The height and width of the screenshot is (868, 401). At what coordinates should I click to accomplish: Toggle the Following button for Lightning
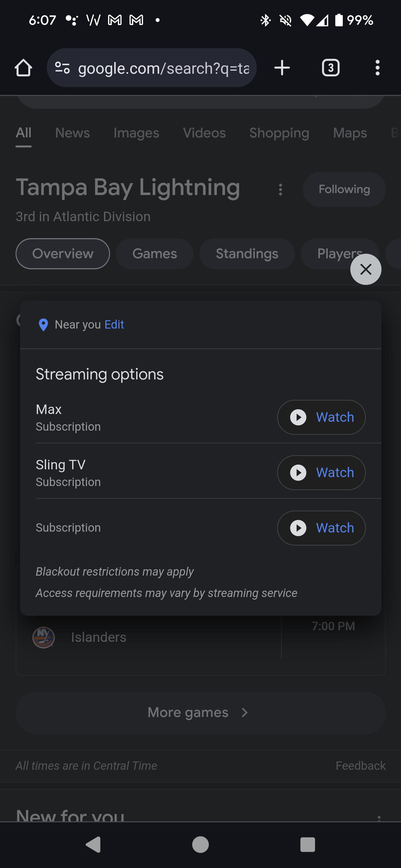(x=344, y=189)
